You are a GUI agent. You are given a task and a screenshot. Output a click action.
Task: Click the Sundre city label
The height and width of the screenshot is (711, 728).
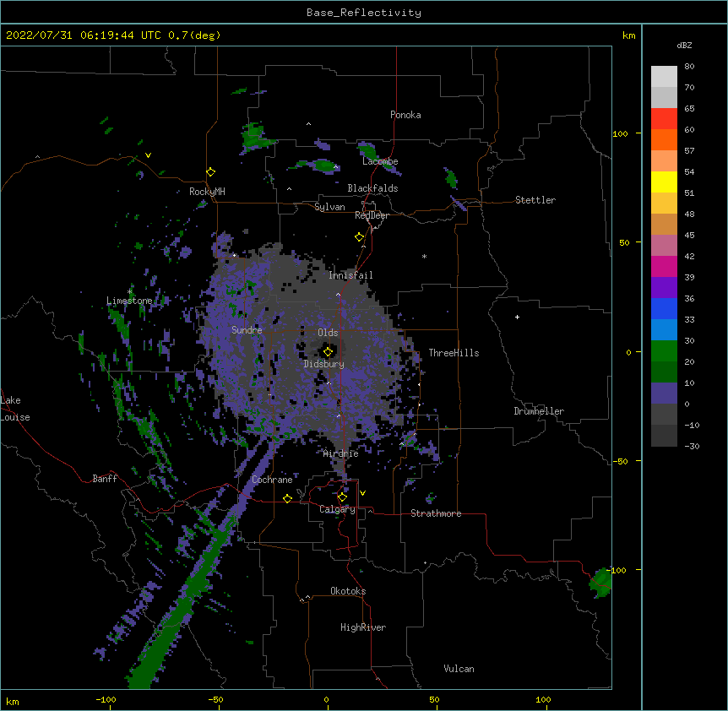(x=247, y=330)
